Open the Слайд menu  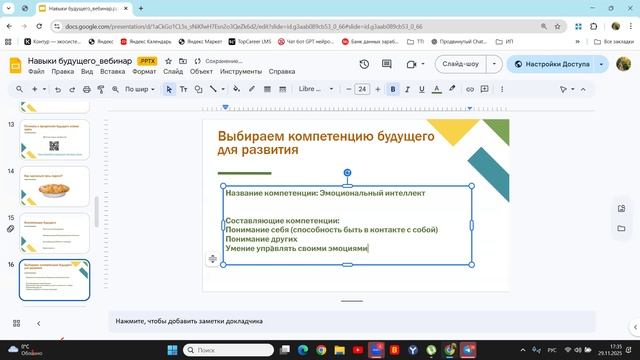click(173, 71)
